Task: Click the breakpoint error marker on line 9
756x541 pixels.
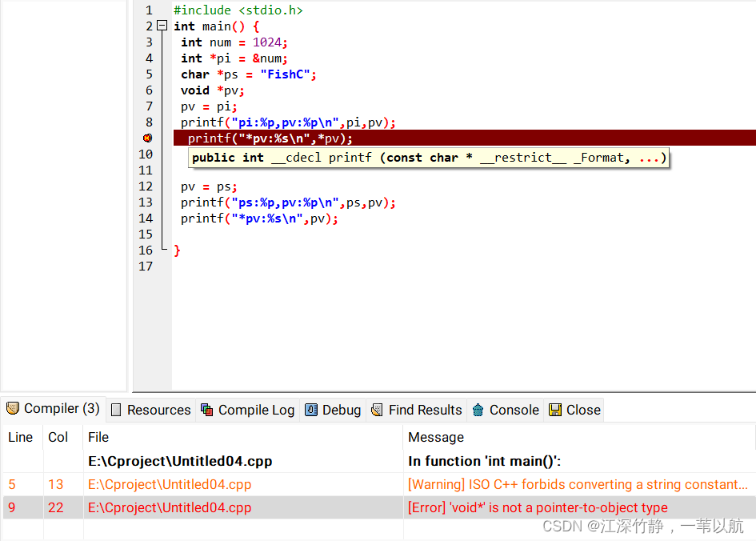Action: coord(147,138)
